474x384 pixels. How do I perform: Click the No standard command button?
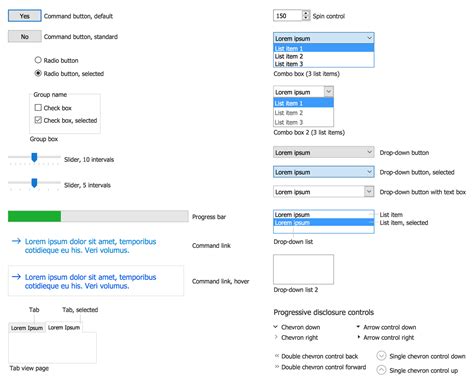pyautogui.click(x=25, y=36)
